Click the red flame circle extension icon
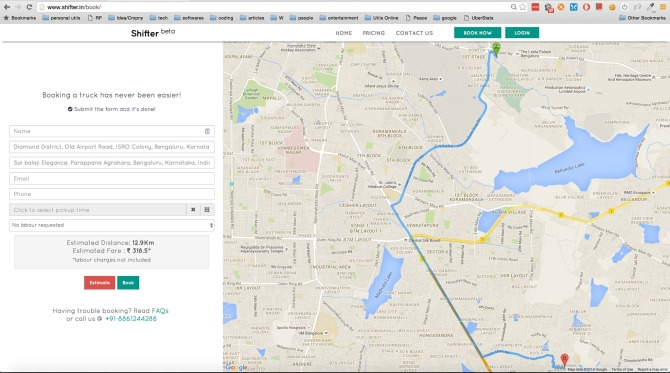Image resolution: width=670 pixels, height=373 pixels. click(x=586, y=7)
